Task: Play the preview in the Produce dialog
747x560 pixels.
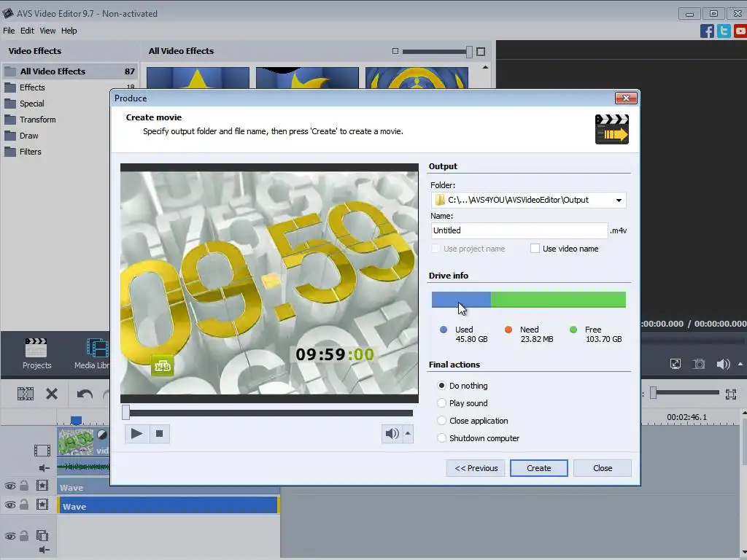Action: 136,433
